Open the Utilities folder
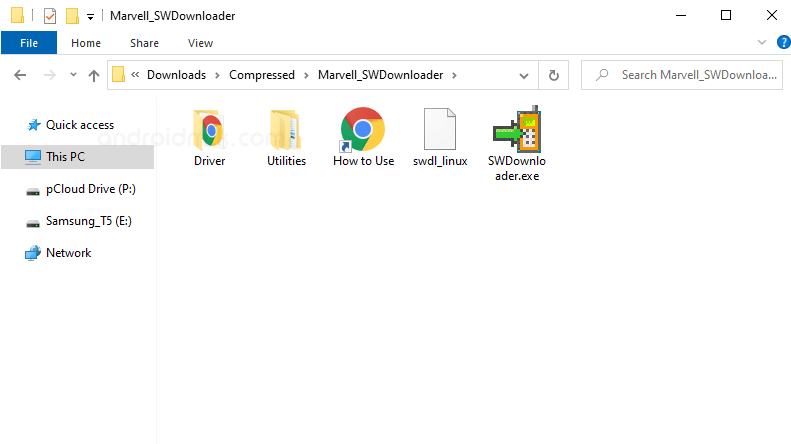 click(x=286, y=138)
